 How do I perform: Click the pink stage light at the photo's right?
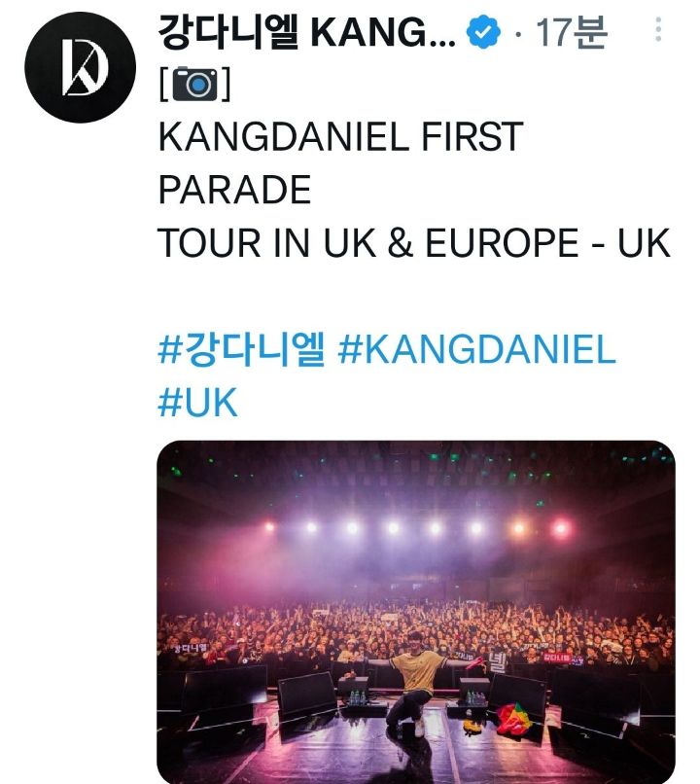click(561, 528)
